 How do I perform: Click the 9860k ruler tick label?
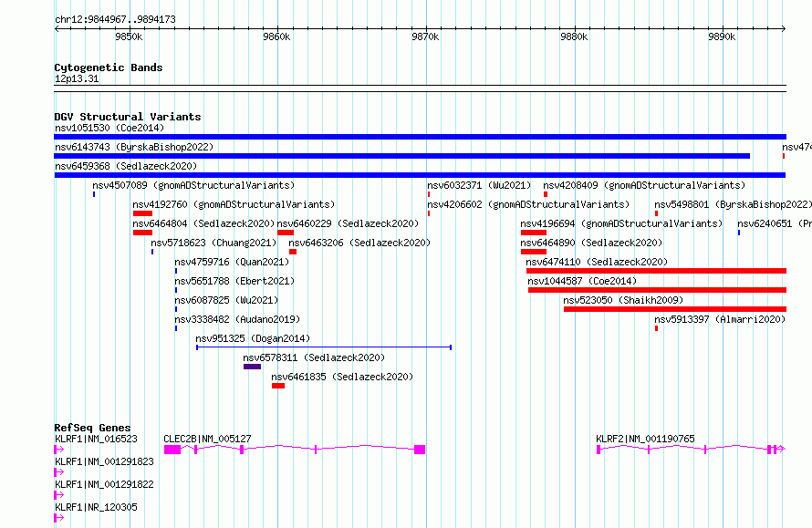(x=276, y=36)
